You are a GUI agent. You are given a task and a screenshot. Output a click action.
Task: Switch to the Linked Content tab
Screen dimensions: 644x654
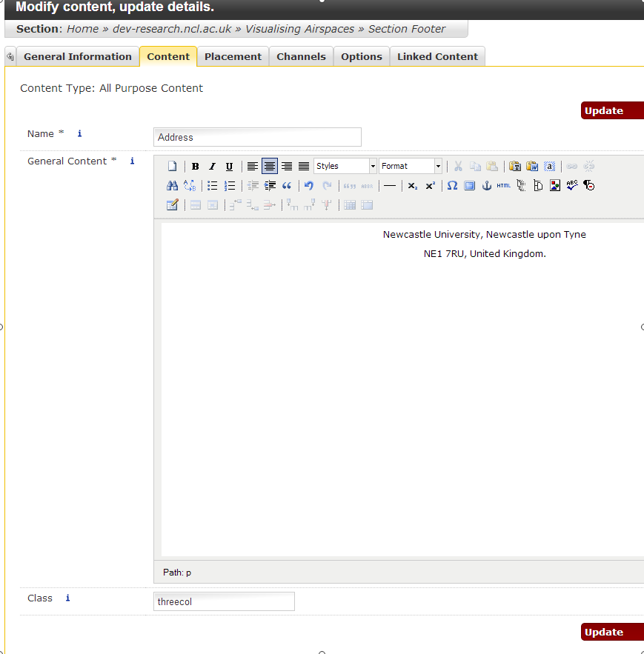coord(437,57)
